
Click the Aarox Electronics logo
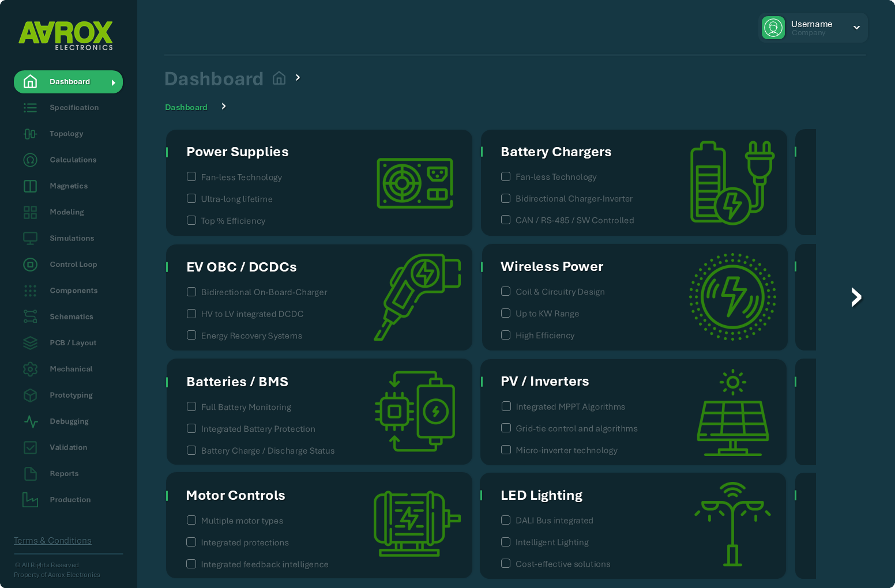coord(67,35)
